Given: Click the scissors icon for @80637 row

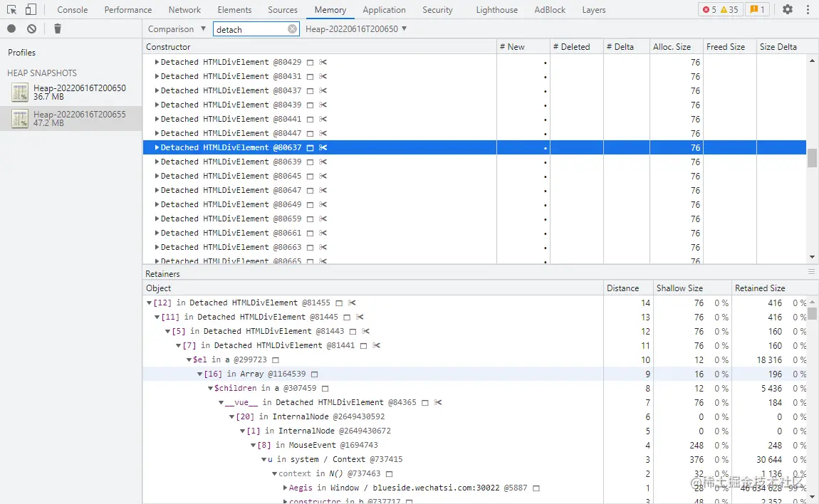Looking at the screenshot, I should click(x=323, y=148).
